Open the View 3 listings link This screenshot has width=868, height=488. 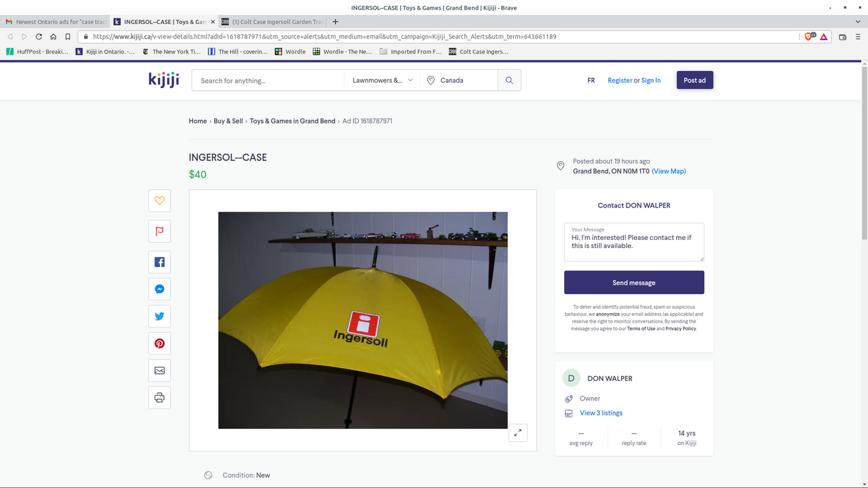click(x=601, y=413)
